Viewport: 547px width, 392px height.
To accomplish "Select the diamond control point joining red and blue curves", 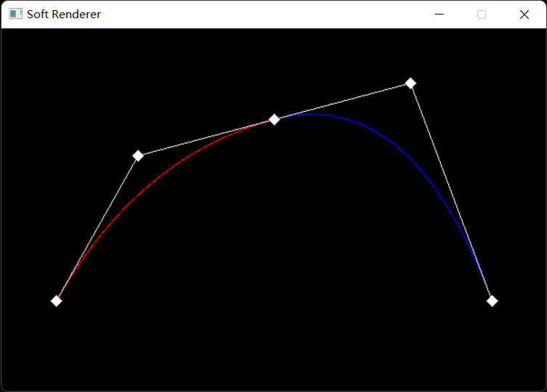I will [x=274, y=119].
